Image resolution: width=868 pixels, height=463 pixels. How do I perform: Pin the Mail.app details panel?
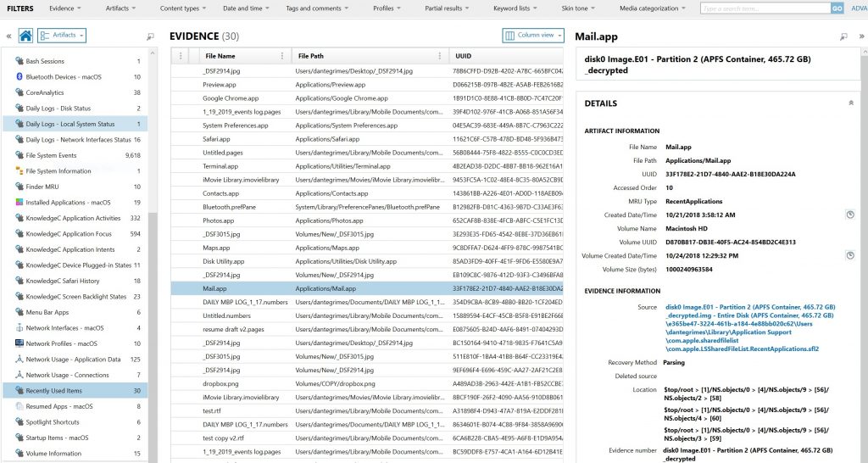tap(843, 36)
